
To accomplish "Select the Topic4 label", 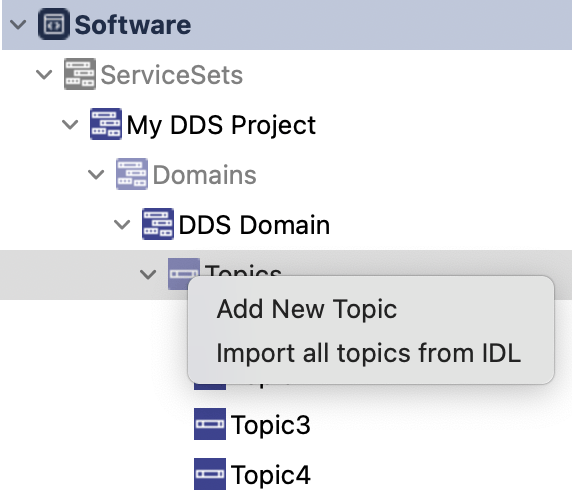I will 270,475.
